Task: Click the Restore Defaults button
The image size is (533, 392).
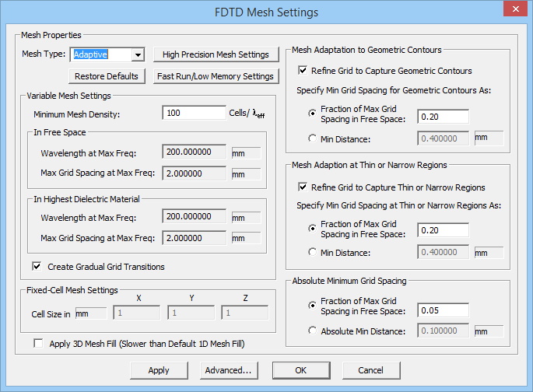Action: click(x=107, y=76)
